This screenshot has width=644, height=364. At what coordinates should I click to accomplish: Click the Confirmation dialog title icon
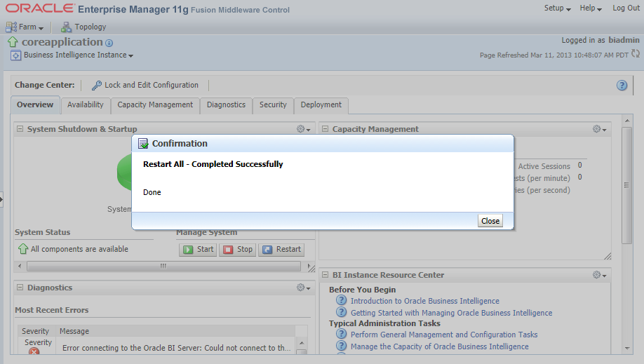(x=143, y=144)
